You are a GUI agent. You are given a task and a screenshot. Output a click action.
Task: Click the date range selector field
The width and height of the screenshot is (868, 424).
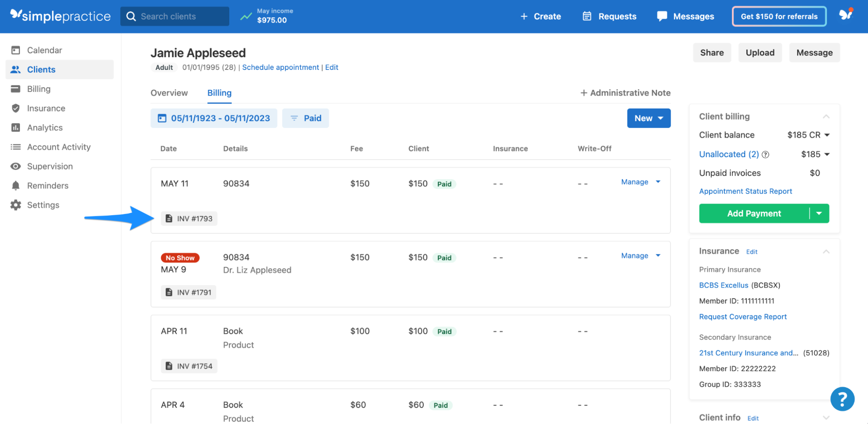[x=214, y=118]
